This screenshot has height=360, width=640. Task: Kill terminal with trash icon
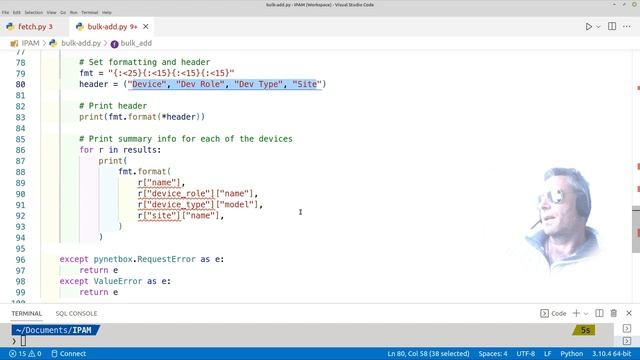click(613, 313)
